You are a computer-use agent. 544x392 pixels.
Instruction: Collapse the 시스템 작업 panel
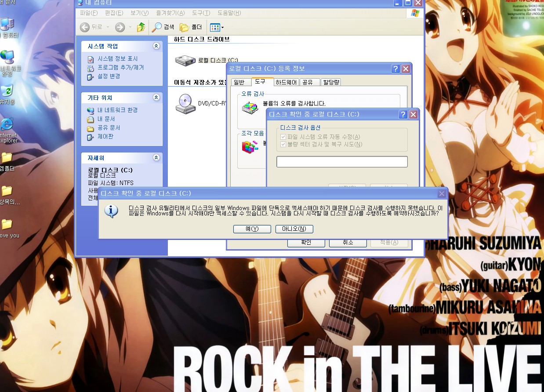(156, 46)
